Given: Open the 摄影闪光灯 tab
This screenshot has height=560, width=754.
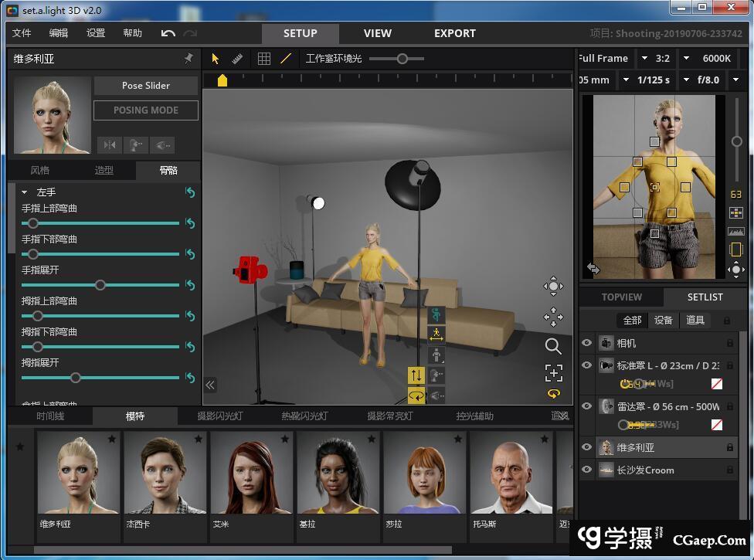Looking at the screenshot, I should click(x=219, y=416).
